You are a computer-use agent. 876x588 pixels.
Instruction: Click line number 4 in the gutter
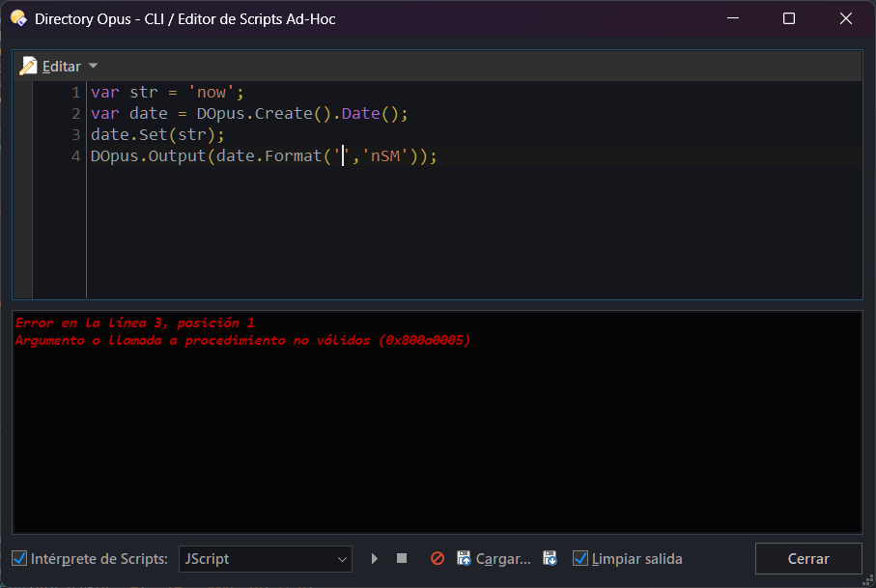tap(76, 155)
